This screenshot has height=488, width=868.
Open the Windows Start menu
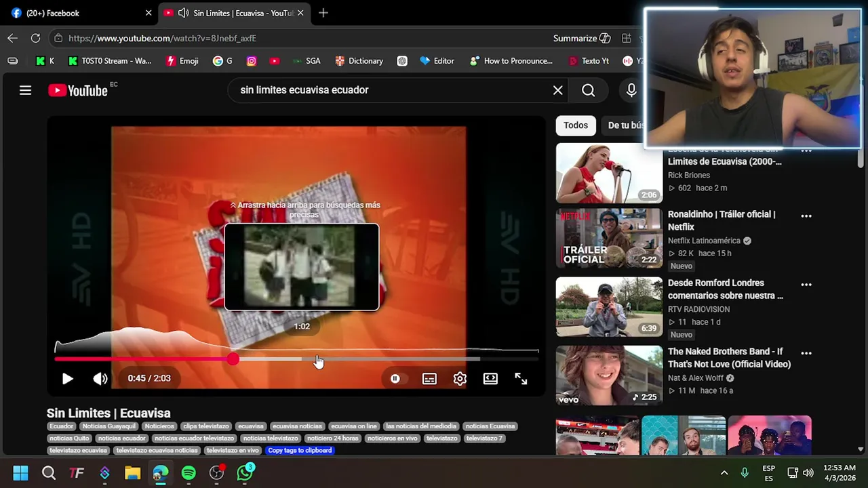pos(20,472)
